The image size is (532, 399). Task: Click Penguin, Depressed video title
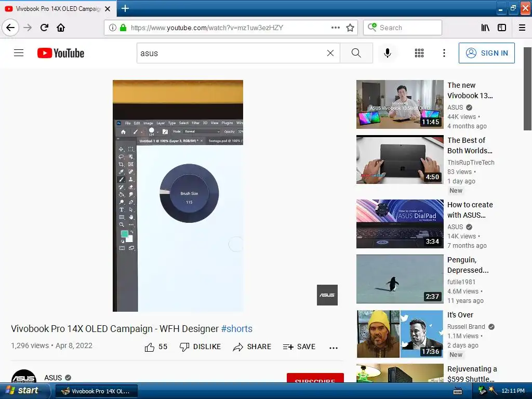pyautogui.click(x=468, y=264)
